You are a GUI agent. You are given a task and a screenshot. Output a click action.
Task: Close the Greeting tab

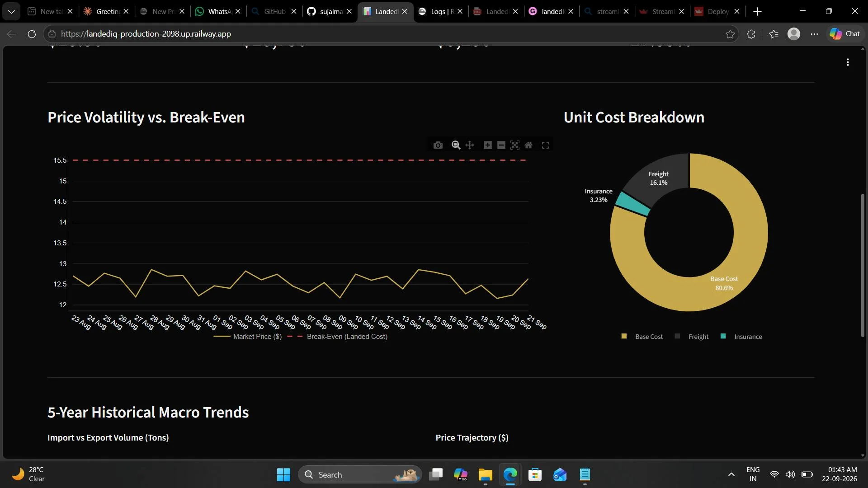[126, 11]
